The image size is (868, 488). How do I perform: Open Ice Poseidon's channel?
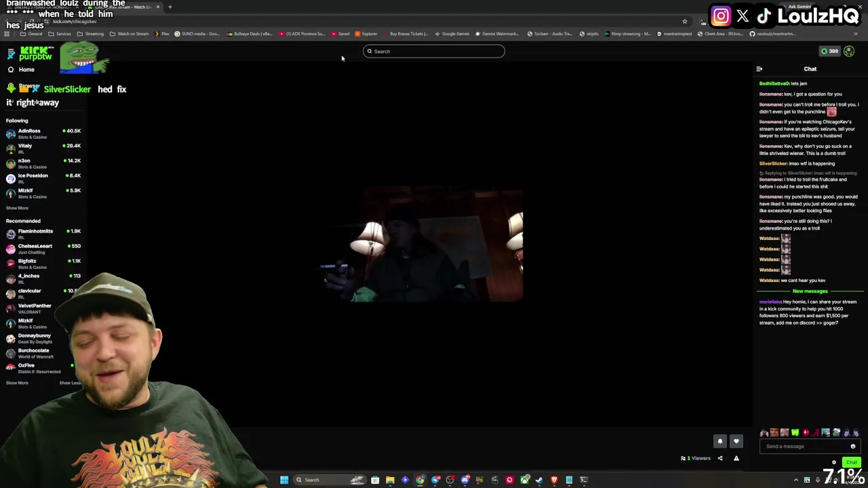coord(43,178)
